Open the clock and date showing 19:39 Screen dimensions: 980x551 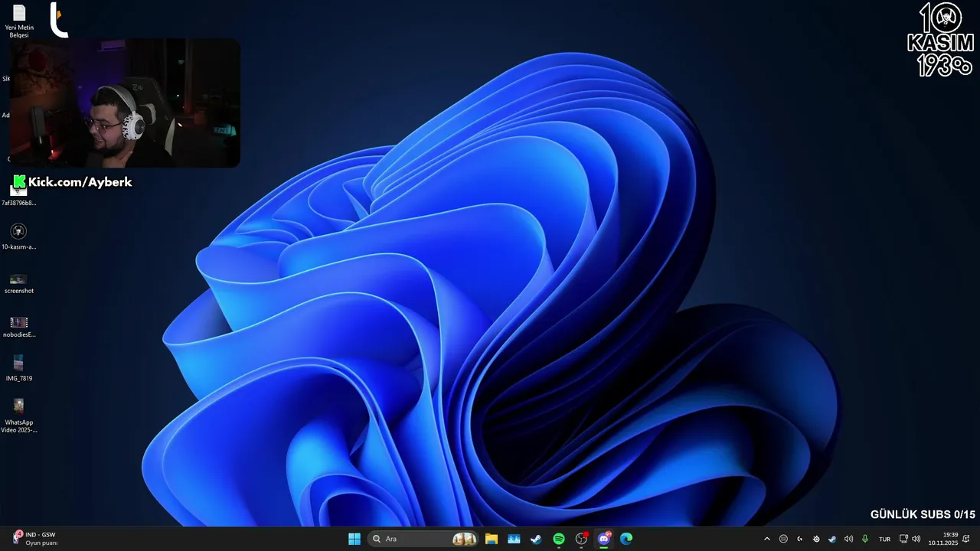click(x=943, y=539)
